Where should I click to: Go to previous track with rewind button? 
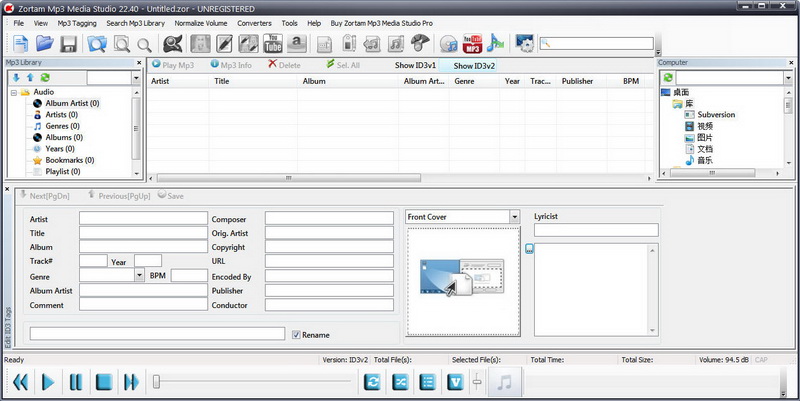point(20,382)
